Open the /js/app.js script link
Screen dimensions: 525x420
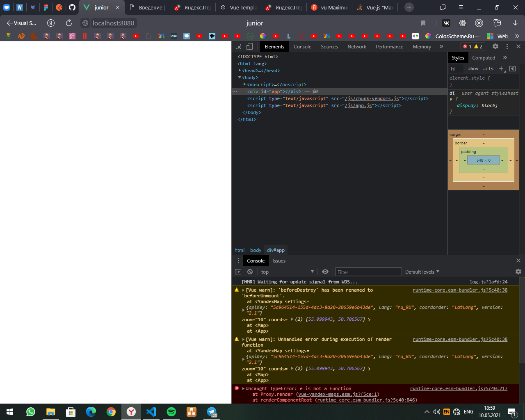point(358,105)
